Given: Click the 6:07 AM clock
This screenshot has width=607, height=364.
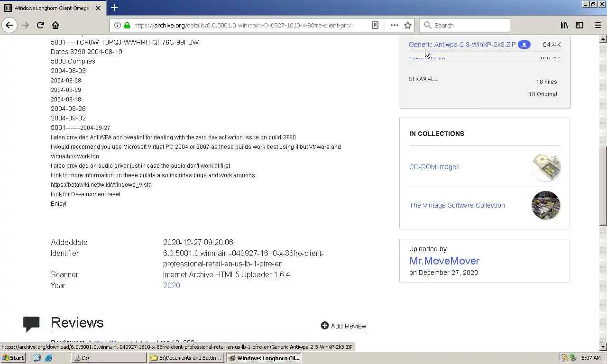Looking at the screenshot, I should point(591,358).
